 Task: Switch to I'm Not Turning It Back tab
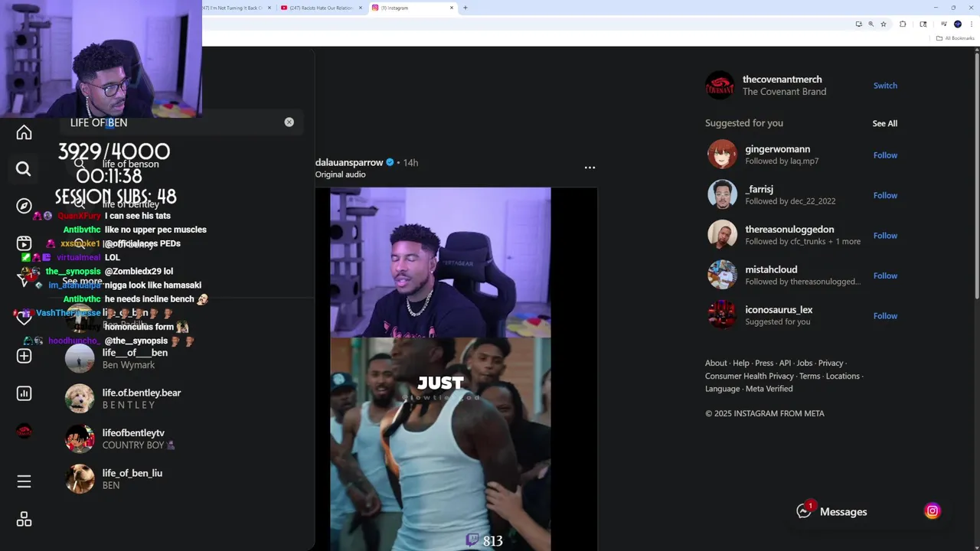pos(234,8)
